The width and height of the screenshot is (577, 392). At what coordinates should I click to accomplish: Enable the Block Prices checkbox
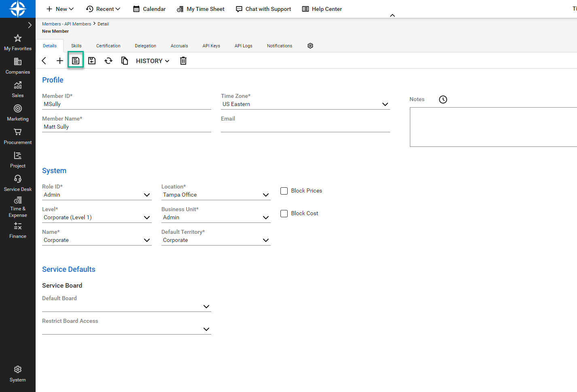284,191
